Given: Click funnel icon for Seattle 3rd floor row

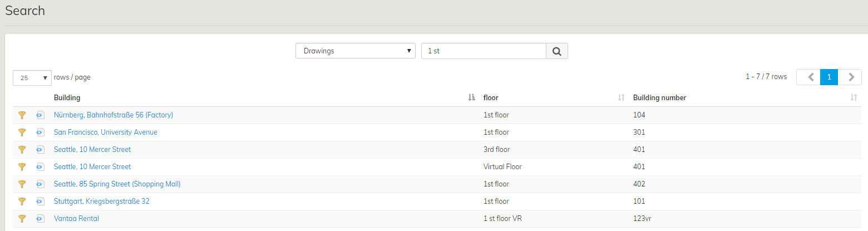Looking at the screenshot, I should pos(22,150).
